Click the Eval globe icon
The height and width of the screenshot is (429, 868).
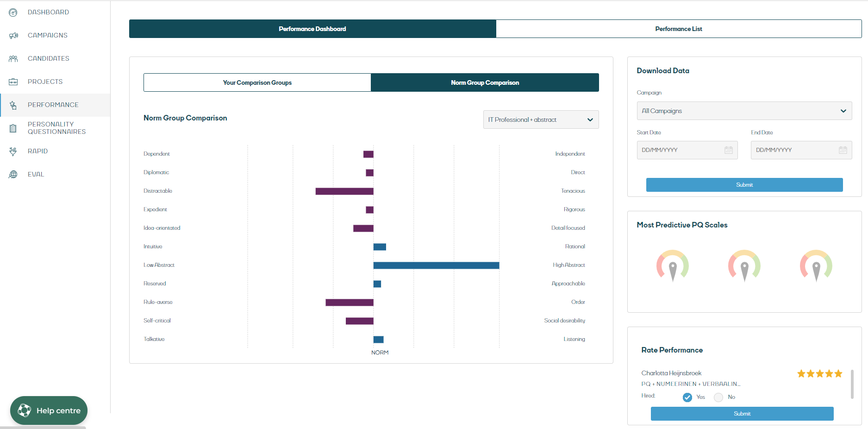point(13,175)
